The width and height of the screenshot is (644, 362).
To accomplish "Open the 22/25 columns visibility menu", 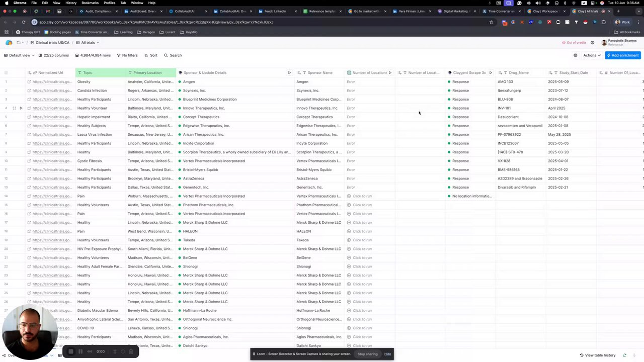I will tap(53, 55).
